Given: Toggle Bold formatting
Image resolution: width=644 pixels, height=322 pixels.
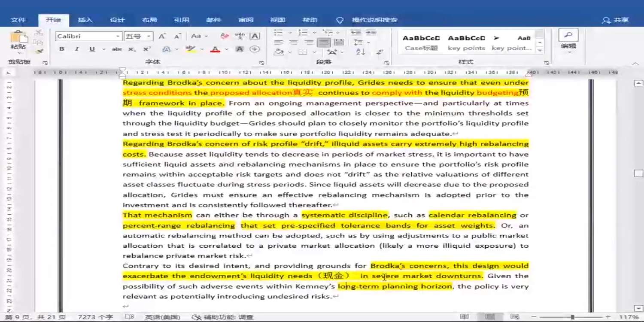Looking at the screenshot, I should pos(62,49).
